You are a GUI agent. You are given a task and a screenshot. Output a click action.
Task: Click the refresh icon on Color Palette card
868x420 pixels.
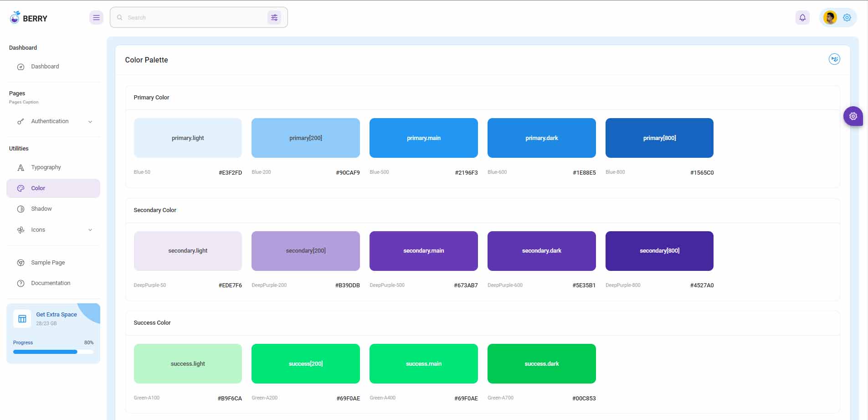[834, 59]
